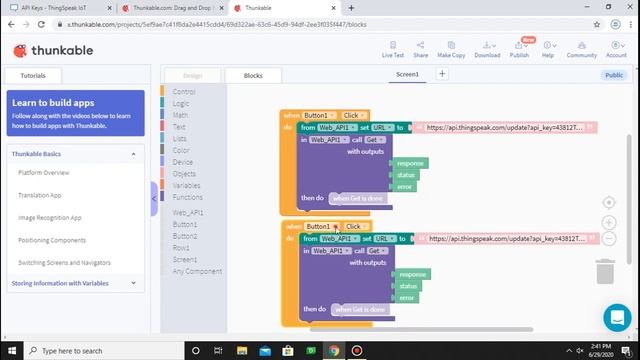The height and width of the screenshot is (360, 640).
Task: Expand Storing Information with Variables section
Action: [x=133, y=283]
